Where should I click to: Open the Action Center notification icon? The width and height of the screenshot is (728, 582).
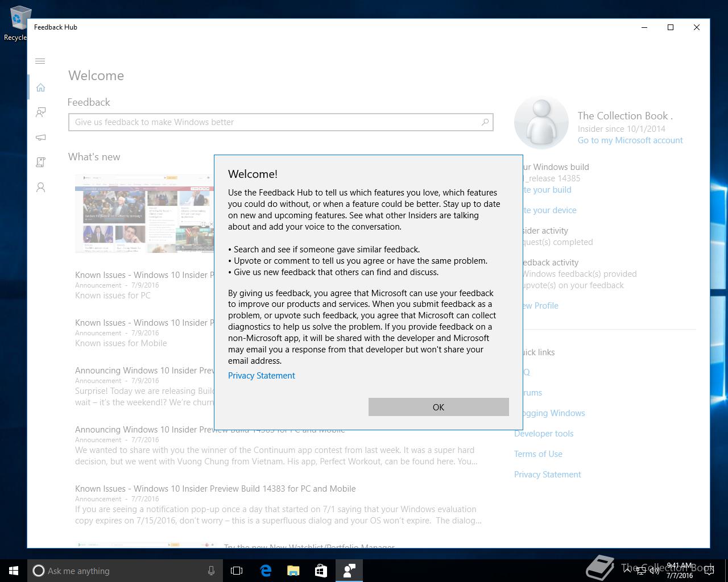[x=708, y=571]
